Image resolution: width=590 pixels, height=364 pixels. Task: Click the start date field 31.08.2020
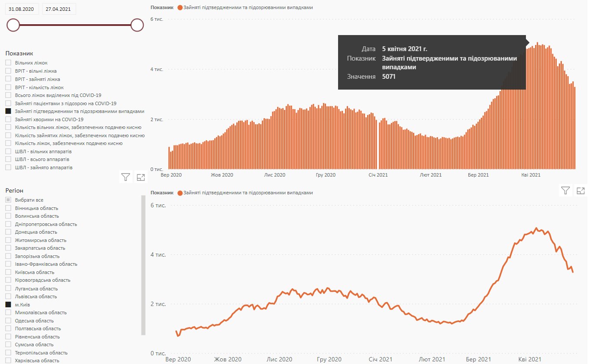[22, 9]
